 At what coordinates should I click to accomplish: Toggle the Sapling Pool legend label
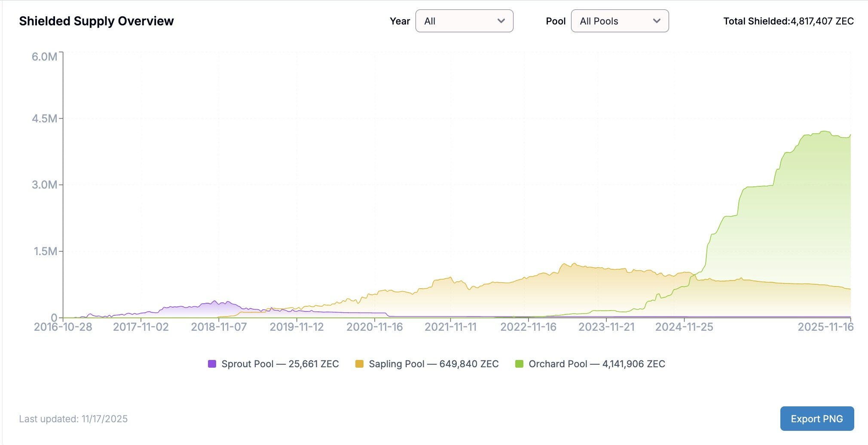433,364
